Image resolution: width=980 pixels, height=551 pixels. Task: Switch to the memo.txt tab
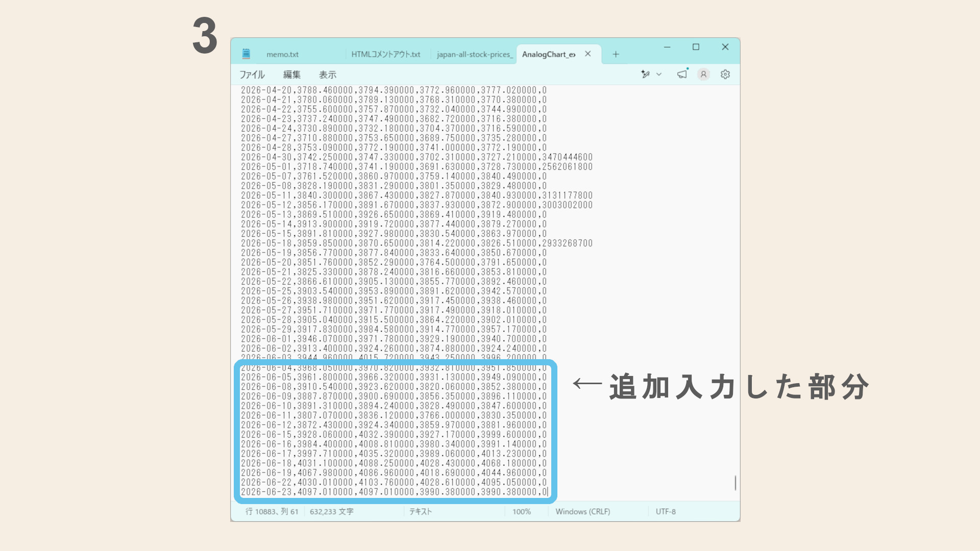click(x=282, y=54)
